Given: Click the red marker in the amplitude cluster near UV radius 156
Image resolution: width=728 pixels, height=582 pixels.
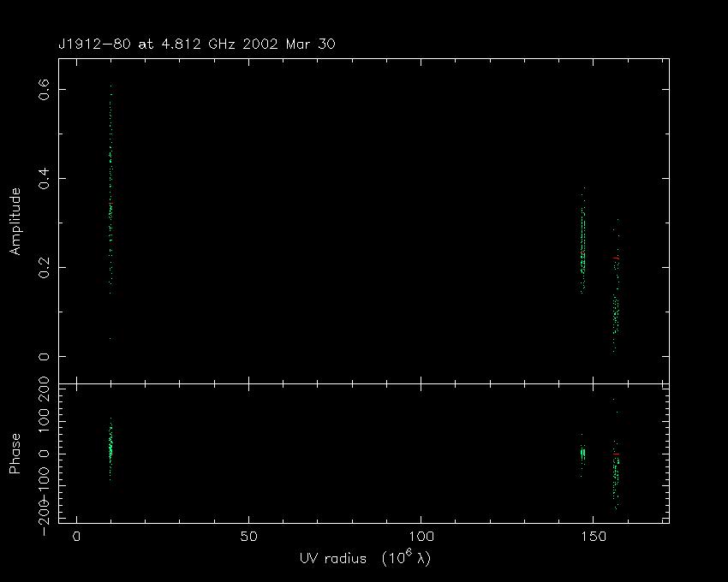Looking at the screenshot, I should pos(616,258).
